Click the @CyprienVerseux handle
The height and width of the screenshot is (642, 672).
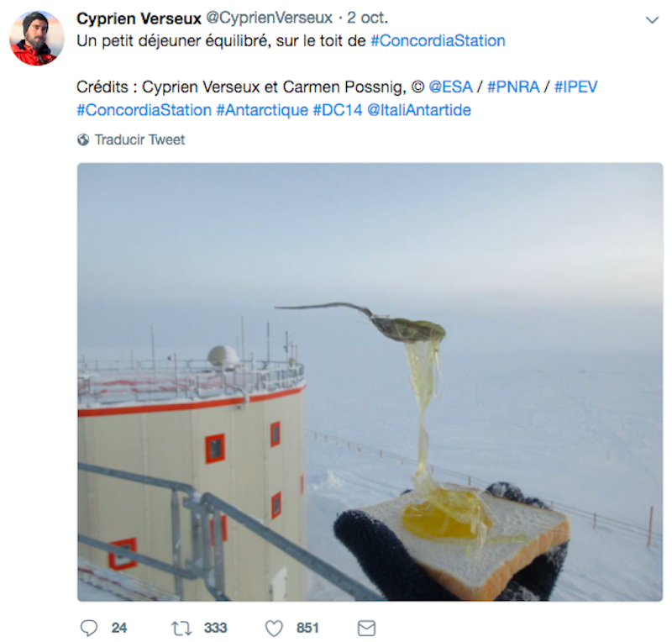tap(269, 18)
